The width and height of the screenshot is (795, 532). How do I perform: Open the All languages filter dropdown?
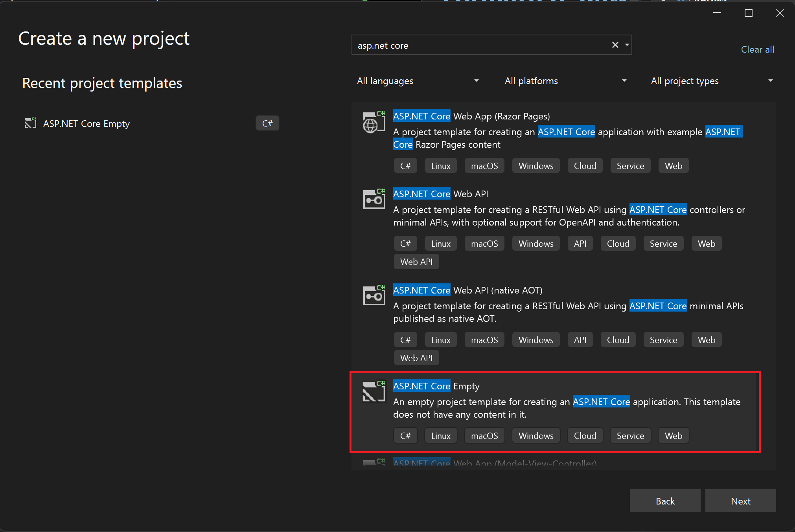coord(418,81)
